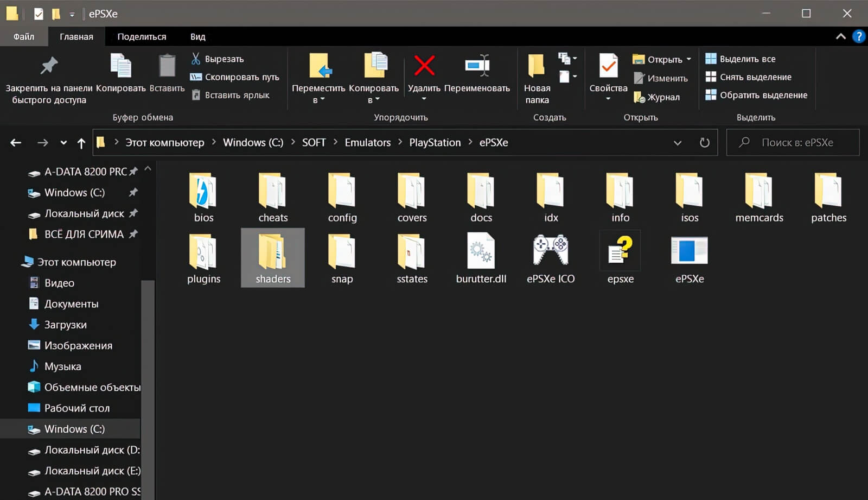Switch to the Share (Поделиться) tab
The width and height of the screenshot is (868, 500).
142,36
